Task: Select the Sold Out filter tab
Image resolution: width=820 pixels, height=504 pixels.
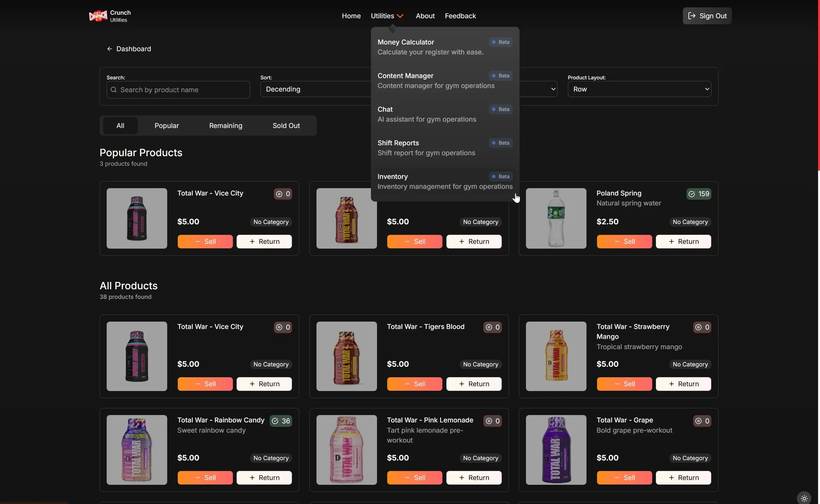Action: pyautogui.click(x=286, y=126)
